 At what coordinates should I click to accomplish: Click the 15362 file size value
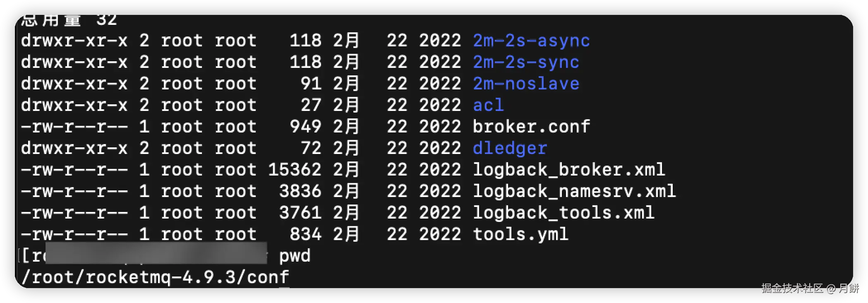click(x=295, y=170)
